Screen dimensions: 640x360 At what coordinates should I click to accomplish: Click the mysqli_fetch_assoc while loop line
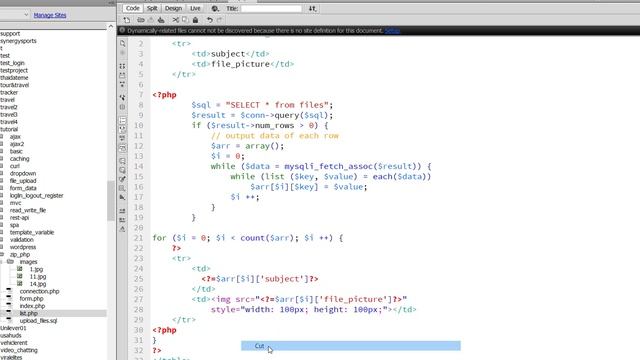click(321, 166)
